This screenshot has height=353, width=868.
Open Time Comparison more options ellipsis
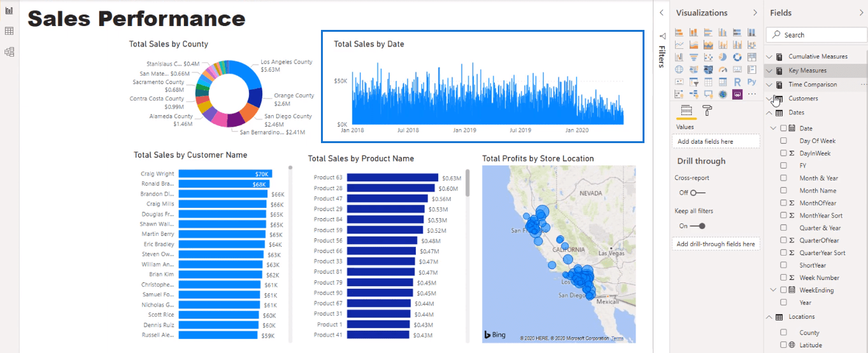tap(864, 85)
